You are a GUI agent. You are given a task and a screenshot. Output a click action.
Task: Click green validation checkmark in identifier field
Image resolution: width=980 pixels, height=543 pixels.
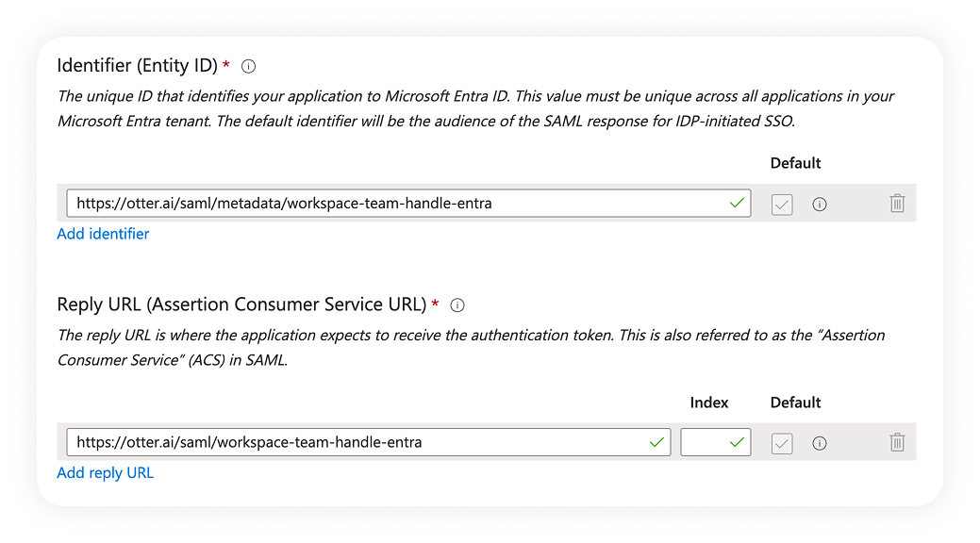(x=737, y=203)
